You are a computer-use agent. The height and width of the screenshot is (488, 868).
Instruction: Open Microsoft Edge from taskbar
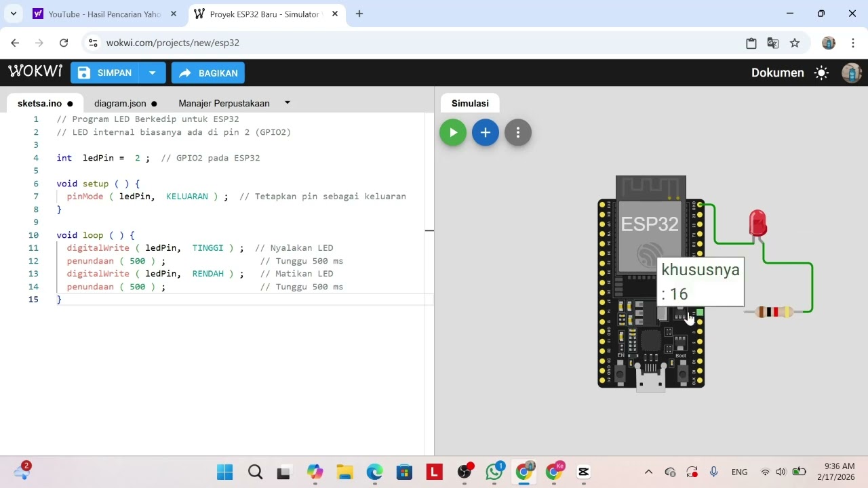(x=374, y=472)
